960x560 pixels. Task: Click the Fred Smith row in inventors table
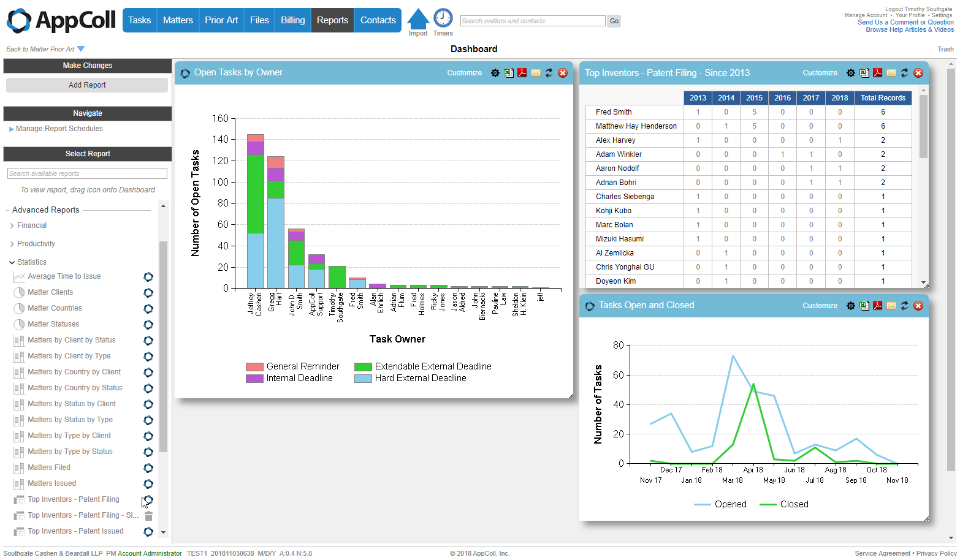click(x=749, y=112)
